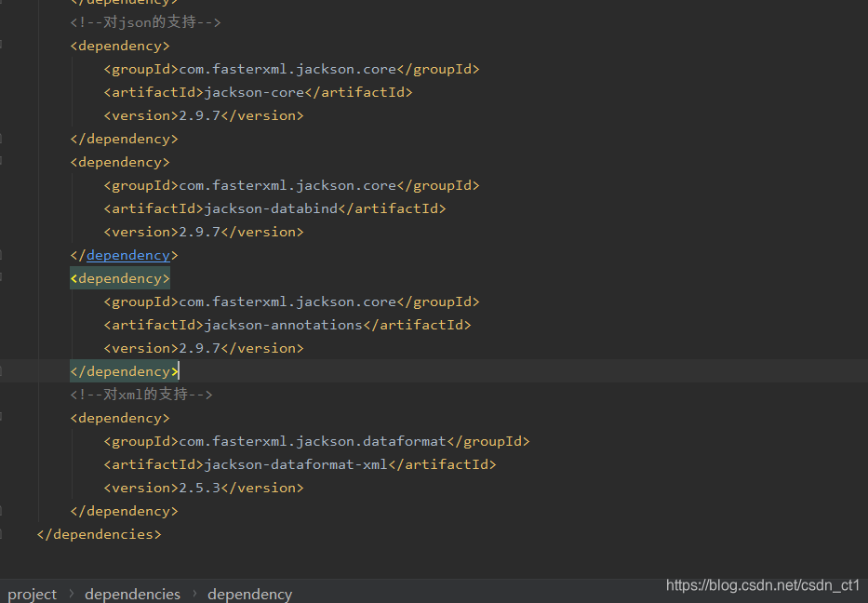Click the groupId line above jackson-core
868x603 pixels.
pos(292,69)
